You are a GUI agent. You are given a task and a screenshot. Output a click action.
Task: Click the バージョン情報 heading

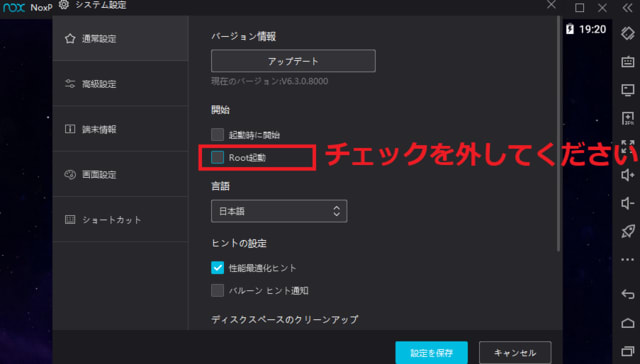pyautogui.click(x=244, y=37)
